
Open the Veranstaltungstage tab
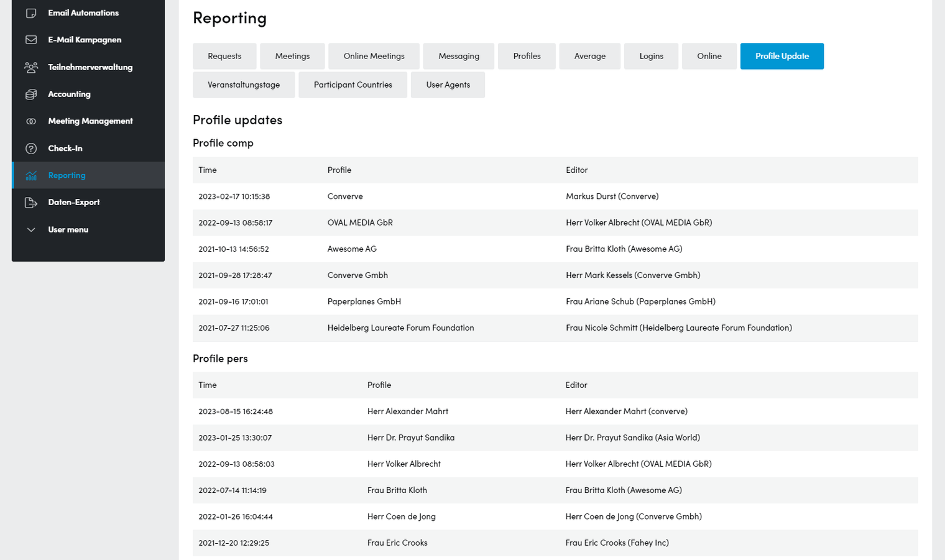pos(244,85)
